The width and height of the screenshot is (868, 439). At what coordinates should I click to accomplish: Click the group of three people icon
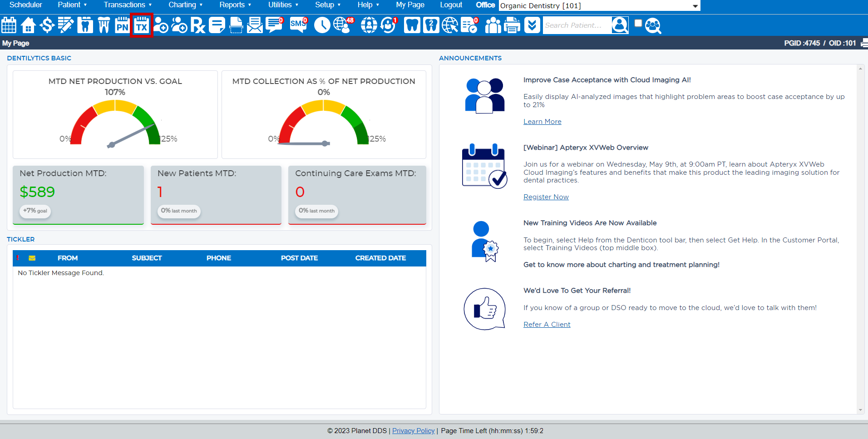[493, 25]
